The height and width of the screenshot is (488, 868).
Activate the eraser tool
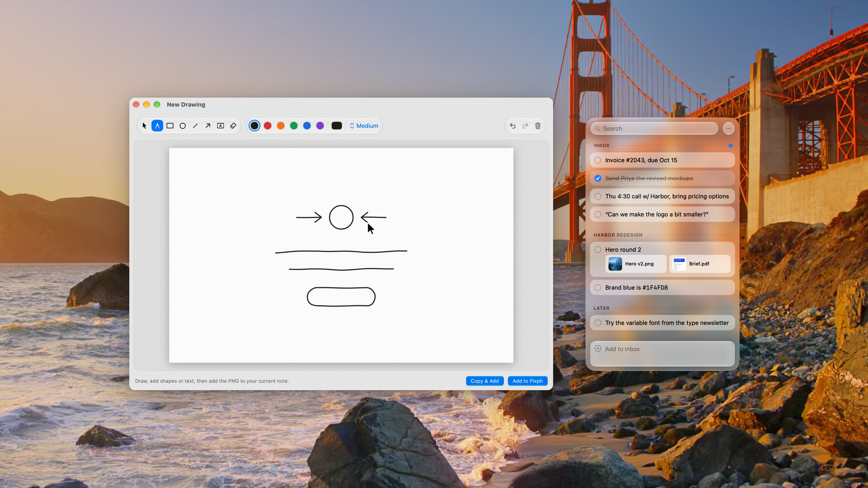[233, 126]
